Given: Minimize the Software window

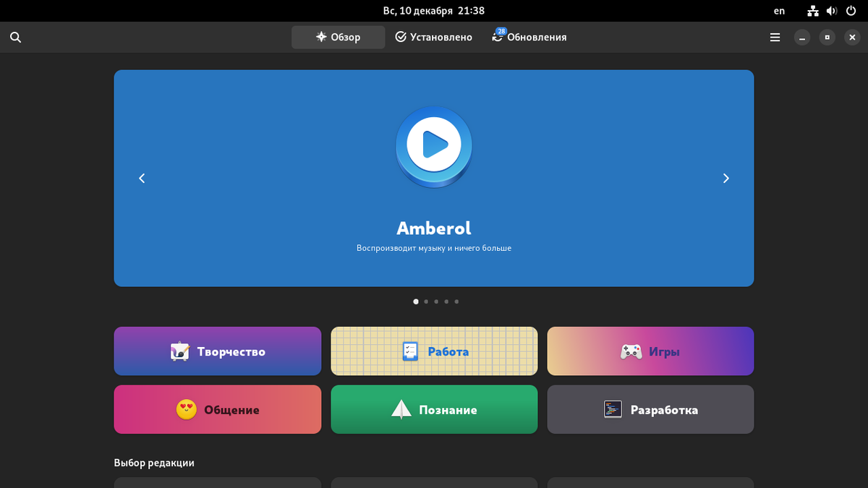Looking at the screenshot, I should coord(801,38).
